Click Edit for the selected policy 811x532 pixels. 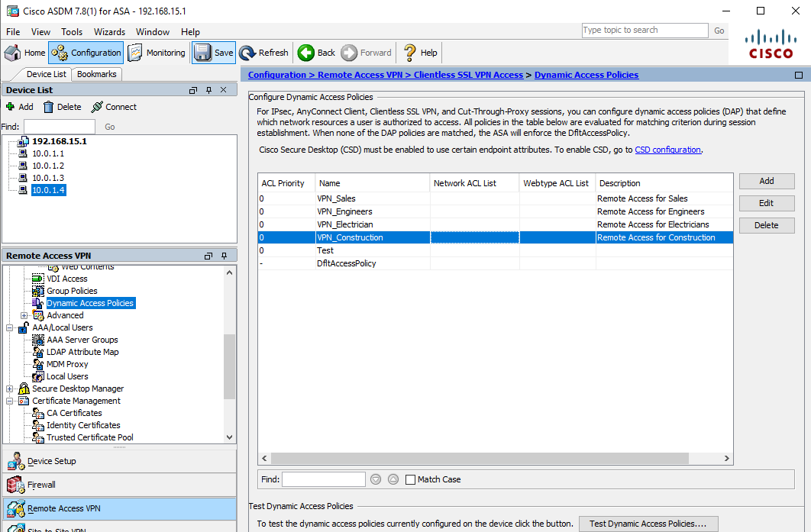766,203
